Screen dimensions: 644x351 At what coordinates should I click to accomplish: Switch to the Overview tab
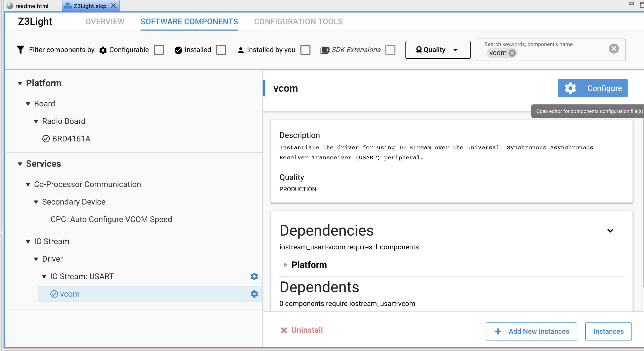click(105, 22)
